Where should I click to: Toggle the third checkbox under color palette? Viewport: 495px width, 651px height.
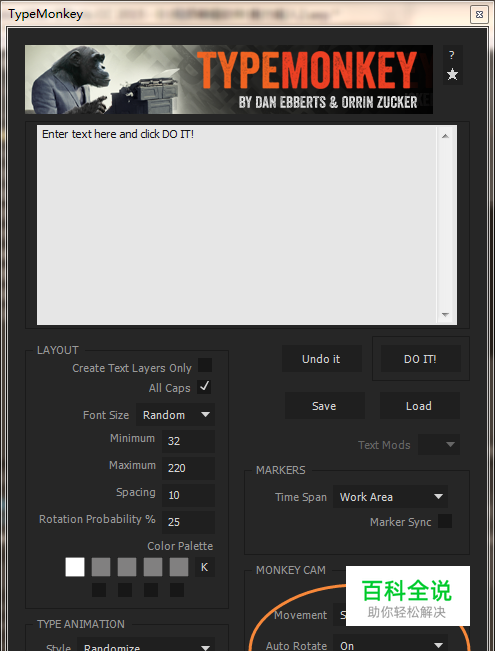coord(151,590)
